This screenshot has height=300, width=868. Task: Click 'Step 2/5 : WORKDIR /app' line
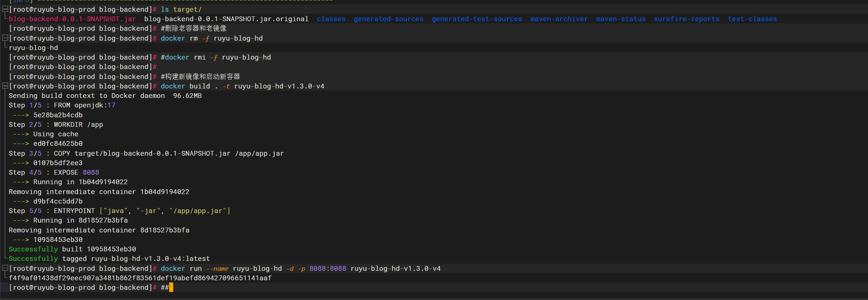56,125
